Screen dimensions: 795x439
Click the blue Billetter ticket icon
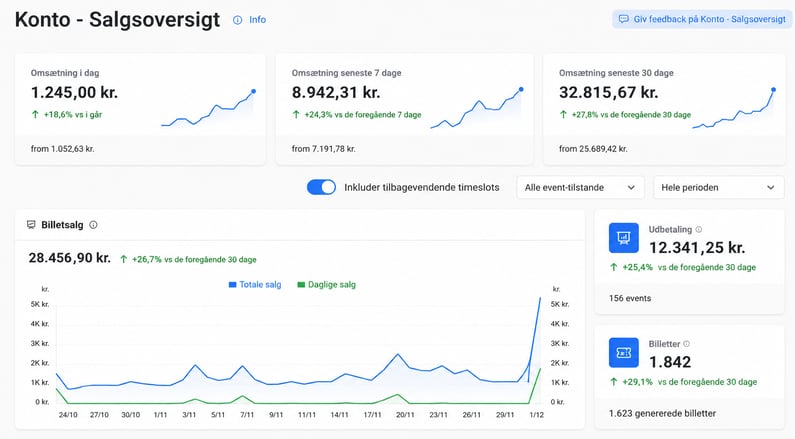point(624,353)
